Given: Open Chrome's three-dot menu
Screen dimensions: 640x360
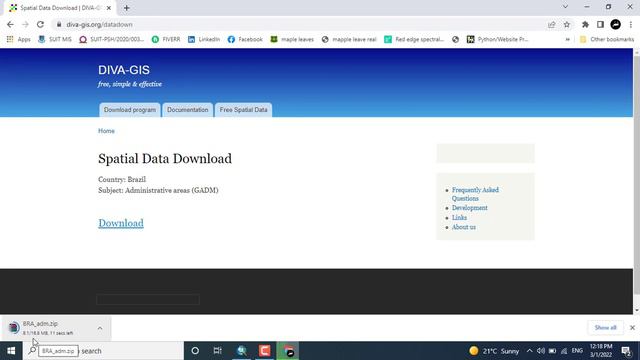Looking at the screenshot, I should click(x=631, y=24).
